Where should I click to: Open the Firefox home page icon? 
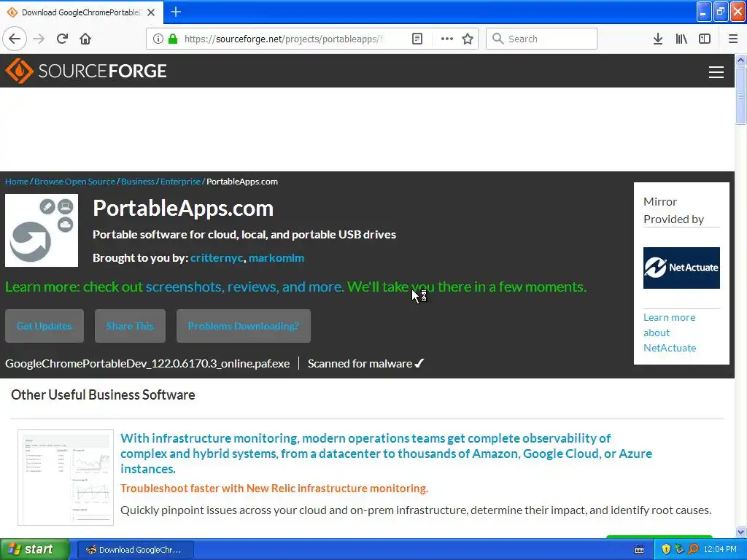pos(85,39)
